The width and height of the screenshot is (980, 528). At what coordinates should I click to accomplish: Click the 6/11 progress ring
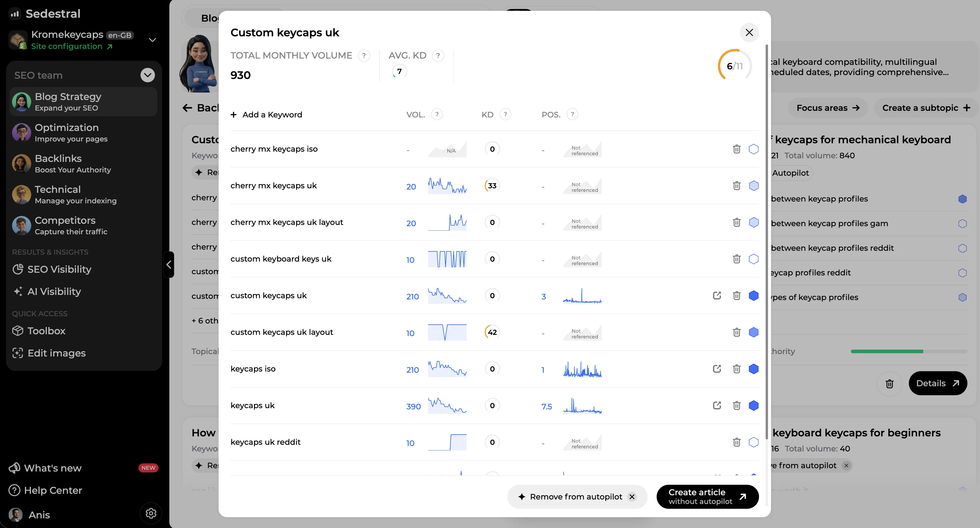pyautogui.click(x=735, y=66)
